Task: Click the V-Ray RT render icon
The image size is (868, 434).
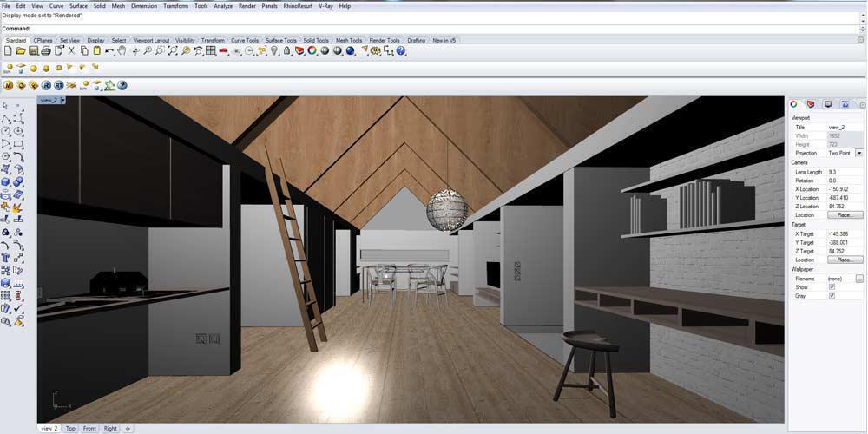Action: pos(59,85)
